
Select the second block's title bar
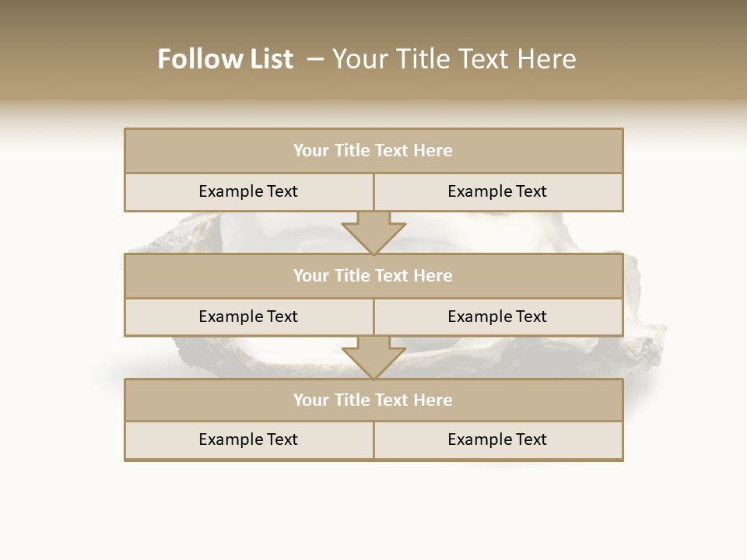373,275
